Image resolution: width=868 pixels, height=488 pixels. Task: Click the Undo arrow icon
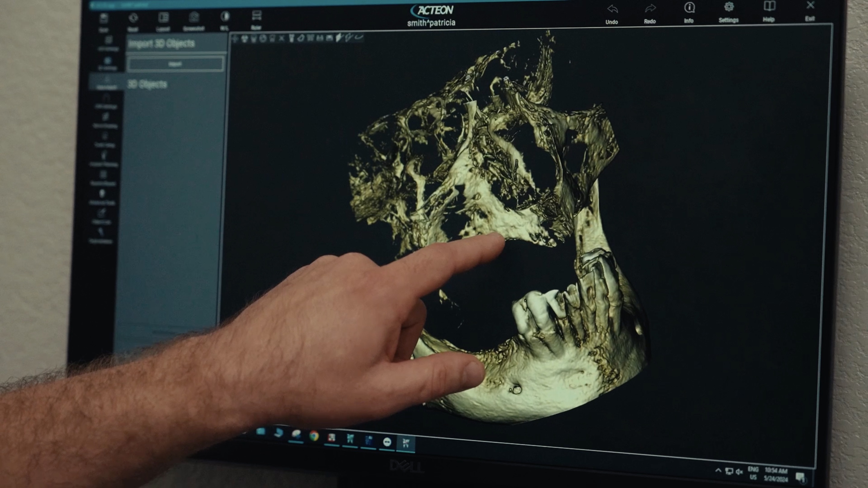(612, 9)
